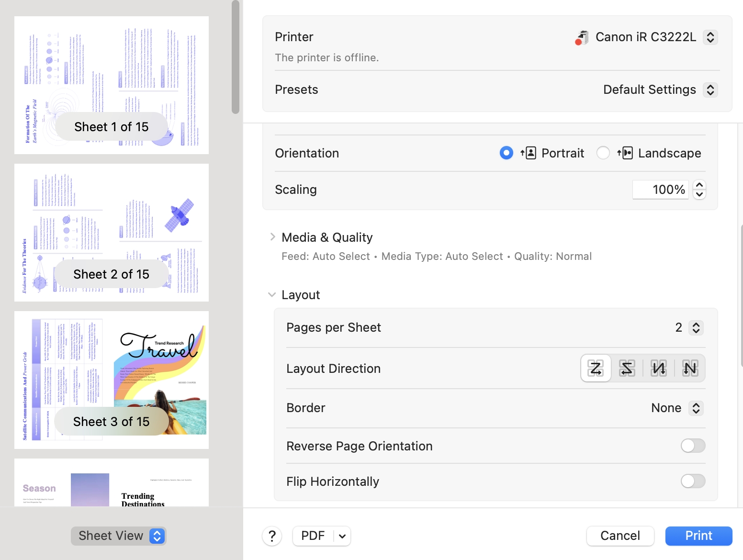The image size is (743, 560).
Task: Select right-to-left S layout direction
Action: click(627, 368)
